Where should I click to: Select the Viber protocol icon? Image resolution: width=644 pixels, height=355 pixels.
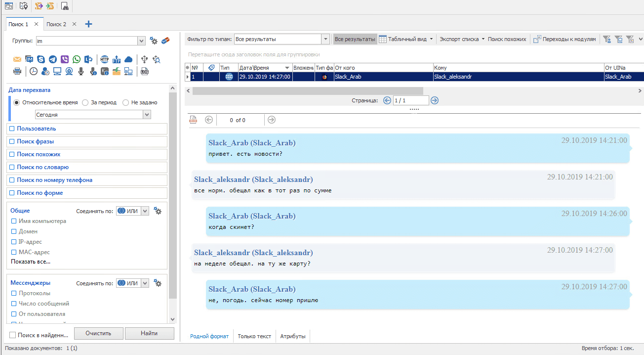pos(65,59)
